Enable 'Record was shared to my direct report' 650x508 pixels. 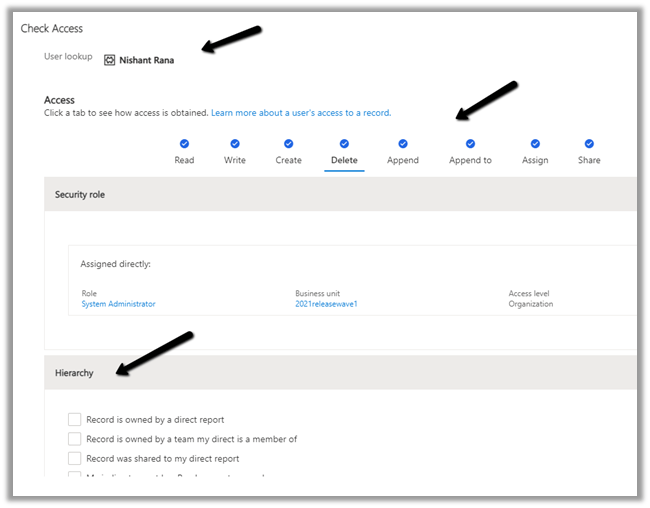(75, 458)
